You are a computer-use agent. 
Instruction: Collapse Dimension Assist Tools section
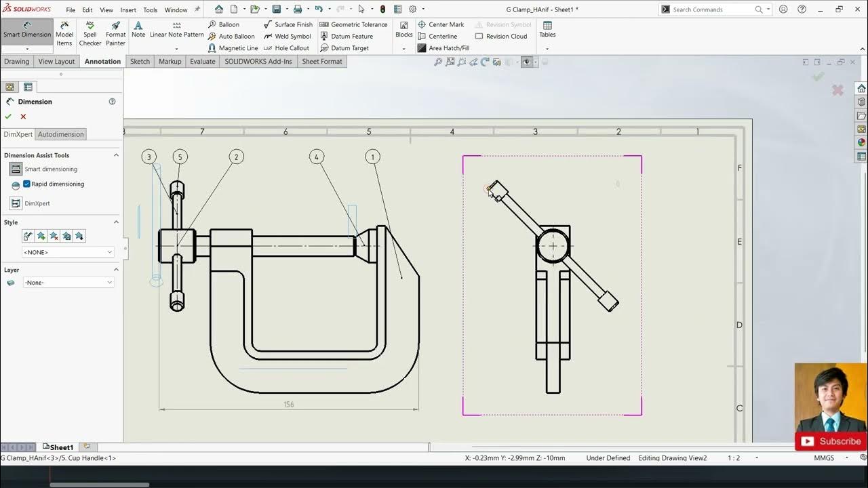click(x=116, y=155)
